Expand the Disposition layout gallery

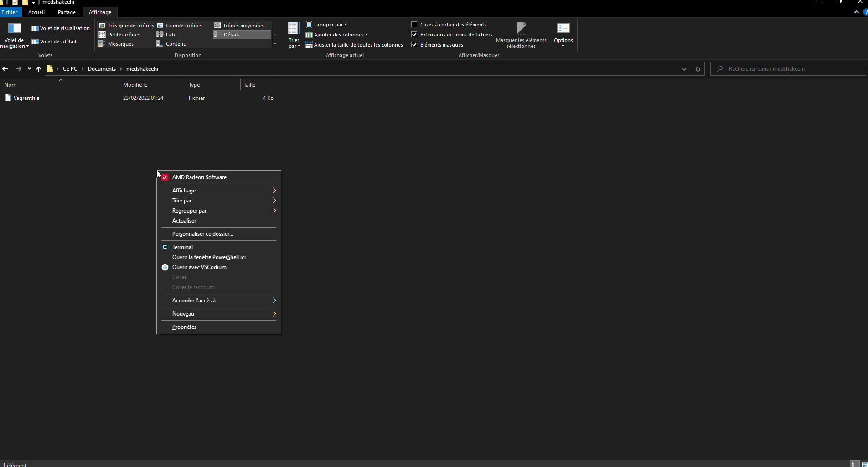275,44
